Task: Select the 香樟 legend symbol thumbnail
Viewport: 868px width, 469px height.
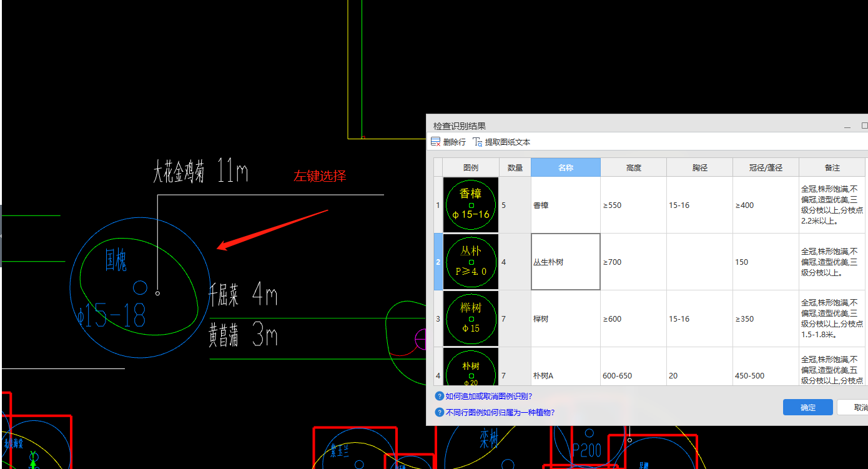Action: coord(471,205)
